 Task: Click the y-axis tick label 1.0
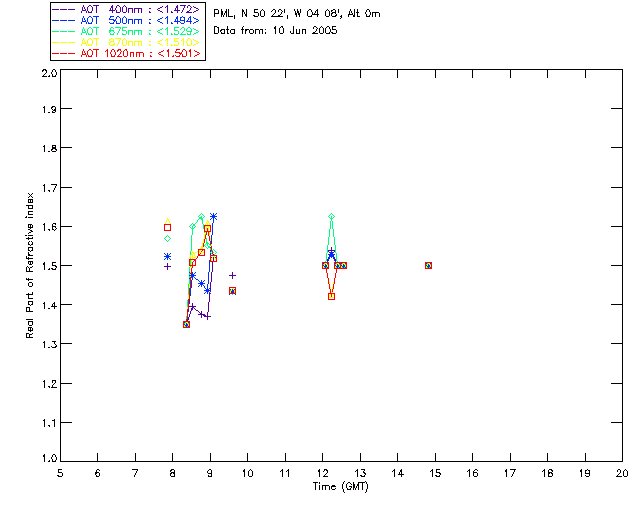49,458
